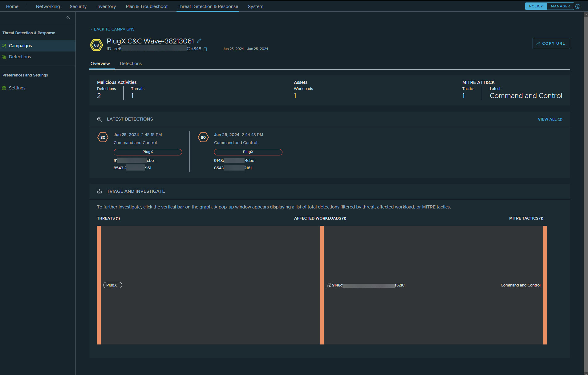Click the Settings gear sidebar icon
The image size is (588, 375).
[4, 88]
